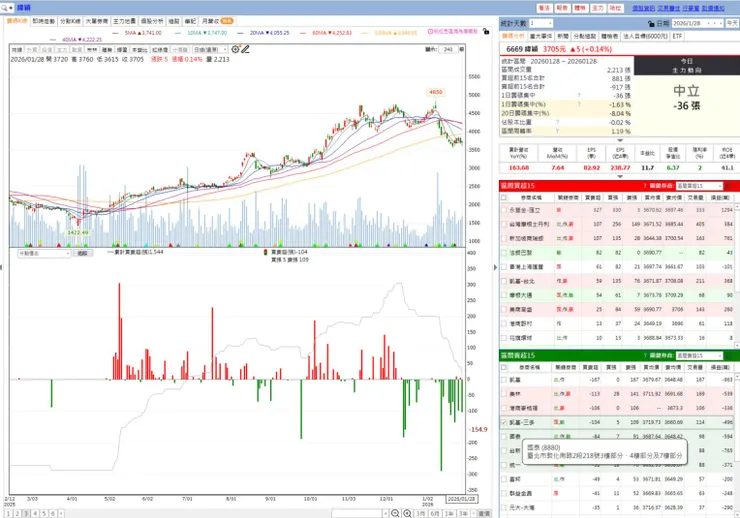740x518 pixels.
Task: Expand arrow below the EPS metrics row
Action: coord(620,176)
